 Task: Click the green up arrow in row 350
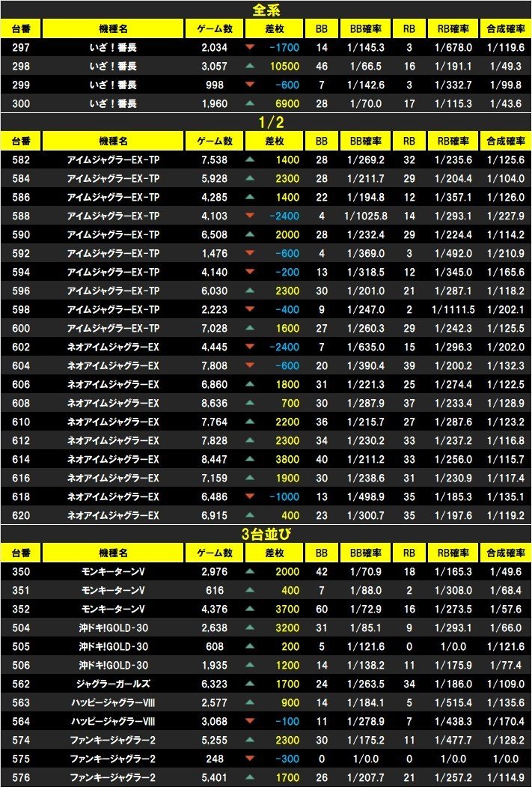point(250,571)
